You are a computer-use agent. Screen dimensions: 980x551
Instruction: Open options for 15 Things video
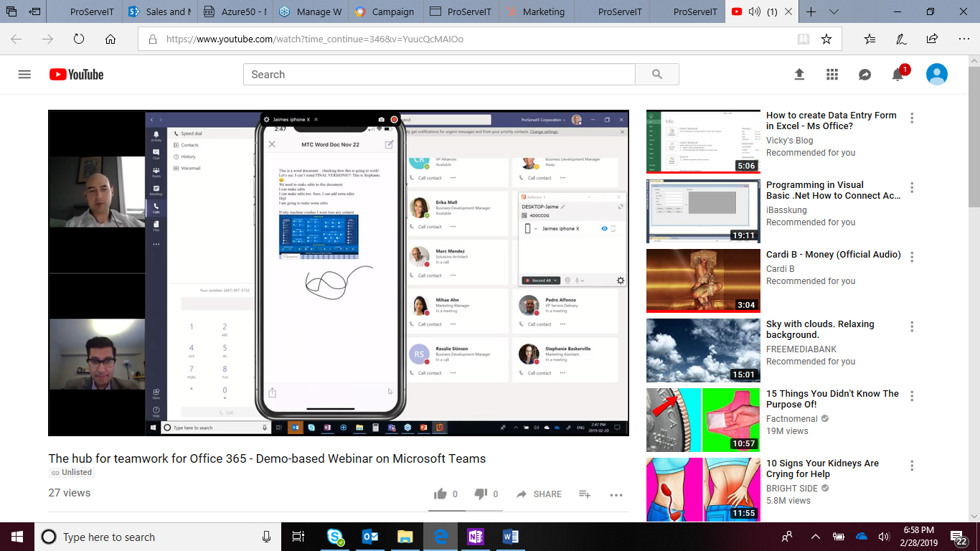coord(912,396)
